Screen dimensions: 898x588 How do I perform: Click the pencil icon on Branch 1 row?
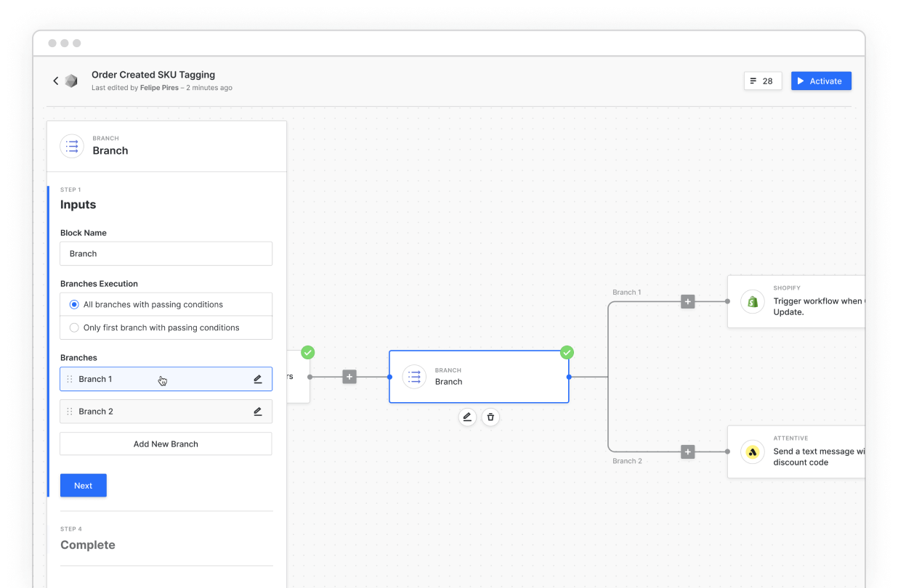[258, 379]
